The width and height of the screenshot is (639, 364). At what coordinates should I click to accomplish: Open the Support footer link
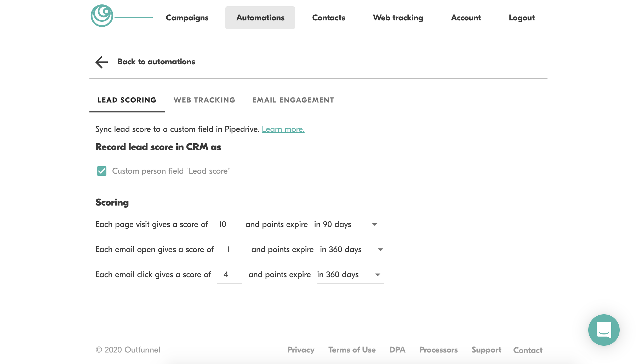pos(486,350)
